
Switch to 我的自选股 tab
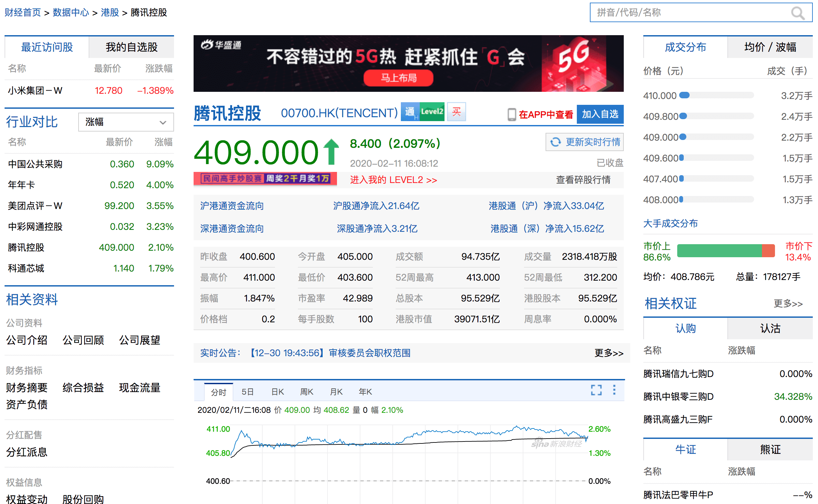(131, 47)
